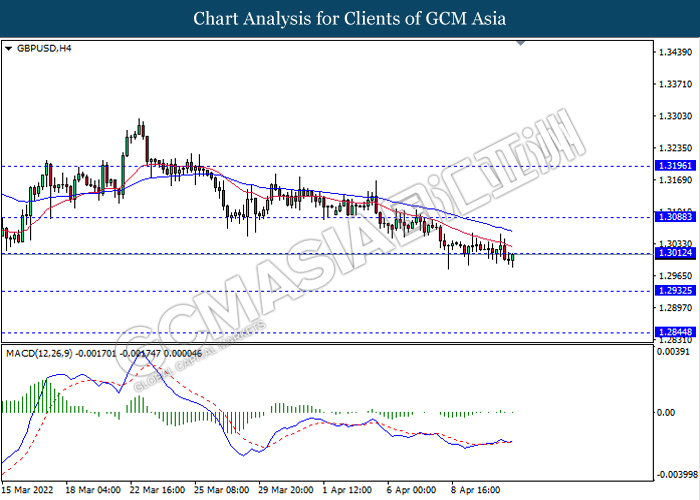Click the 1.28970 price axis value
This screenshot has width=700, height=500.
pyautogui.click(x=675, y=308)
